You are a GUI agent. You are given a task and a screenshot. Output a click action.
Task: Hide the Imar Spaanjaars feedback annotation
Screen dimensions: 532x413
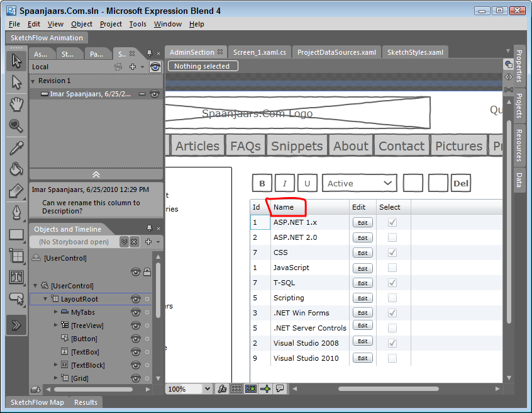[x=154, y=94]
